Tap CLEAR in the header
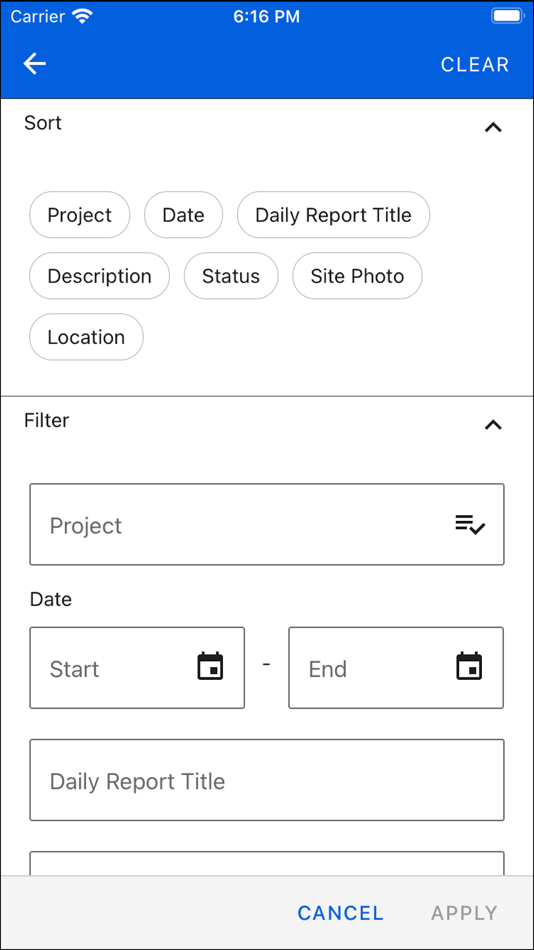534x950 pixels. [x=475, y=65]
